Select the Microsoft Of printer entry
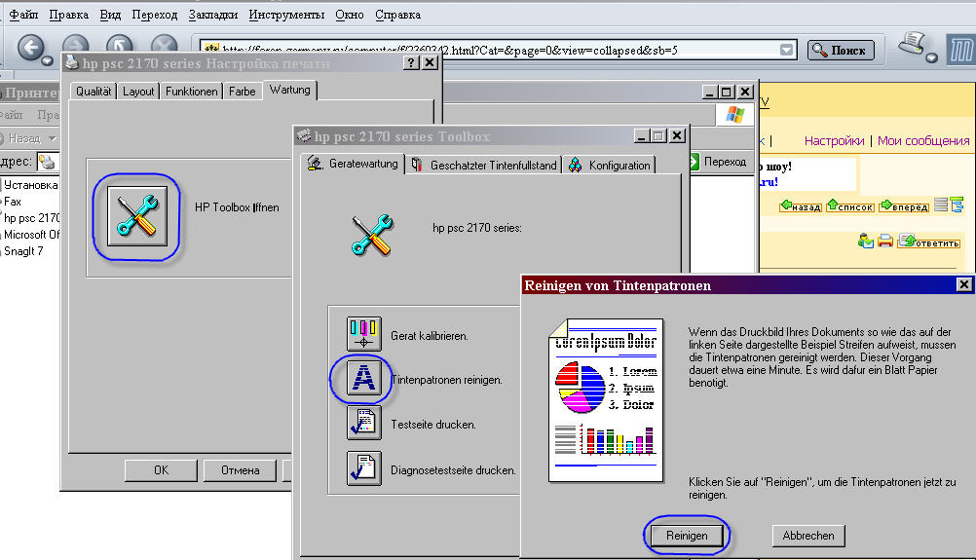This screenshot has height=560, width=976. pos(30,235)
